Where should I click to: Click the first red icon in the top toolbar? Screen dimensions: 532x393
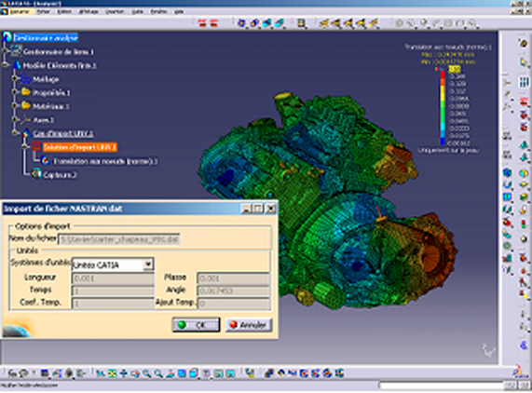202,23
